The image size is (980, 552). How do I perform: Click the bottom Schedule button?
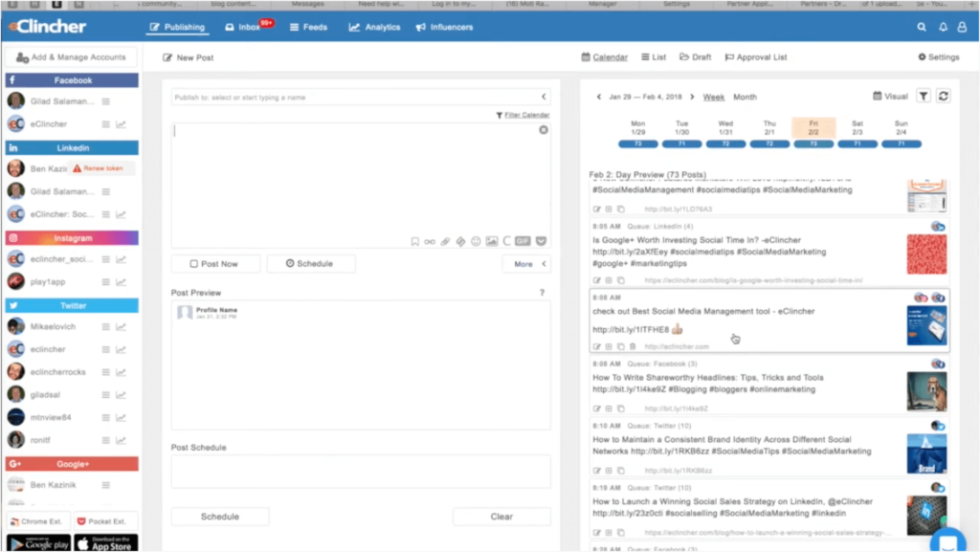[220, 517]
